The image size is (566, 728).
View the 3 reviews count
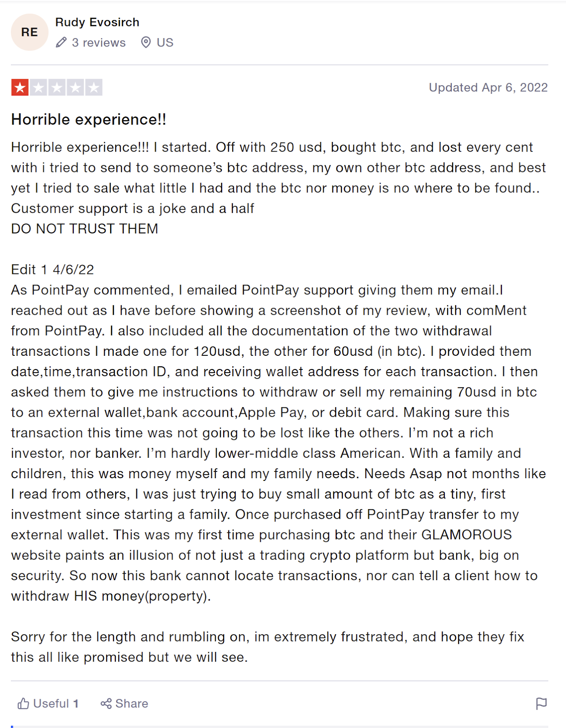pyautogui.click(x=99, y=43)
